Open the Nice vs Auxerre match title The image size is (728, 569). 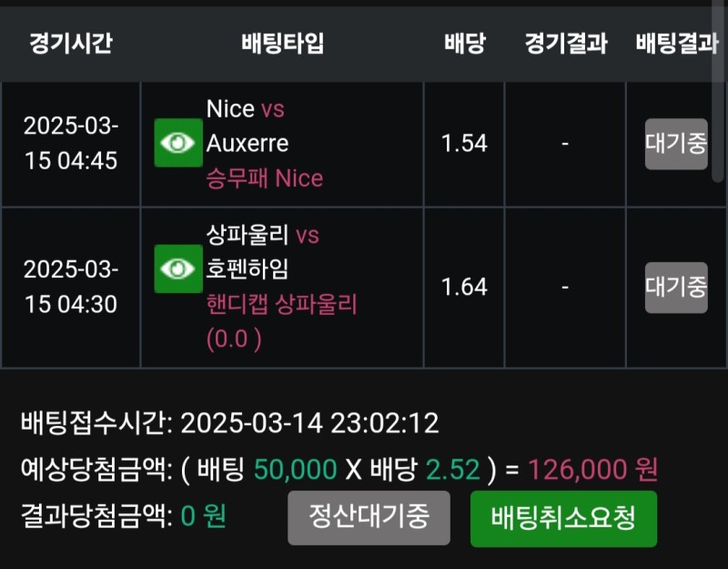coord(247,126)
